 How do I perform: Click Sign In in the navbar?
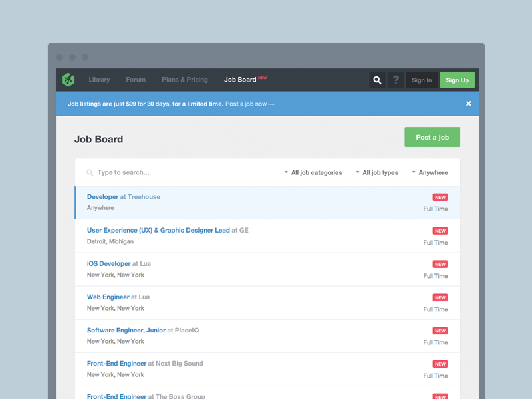point(422,80)
